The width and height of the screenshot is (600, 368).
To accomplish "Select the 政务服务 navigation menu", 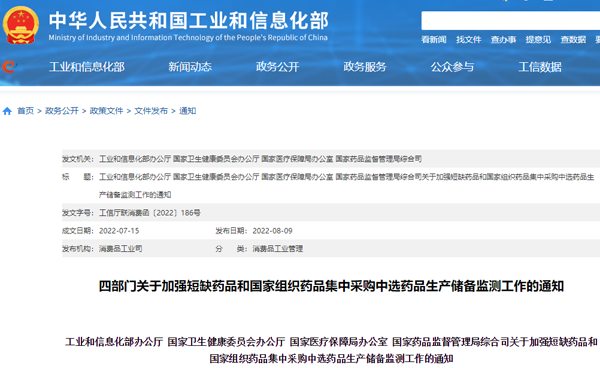I will tap(365, 67).
